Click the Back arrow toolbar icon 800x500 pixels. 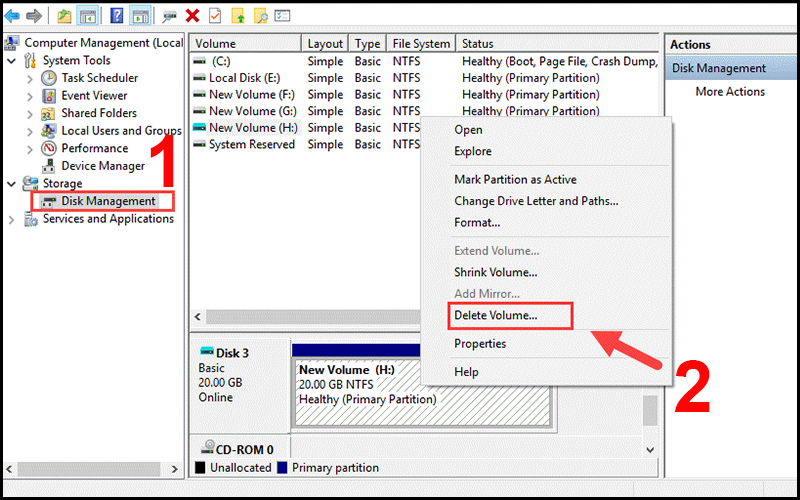click(12, 16)
